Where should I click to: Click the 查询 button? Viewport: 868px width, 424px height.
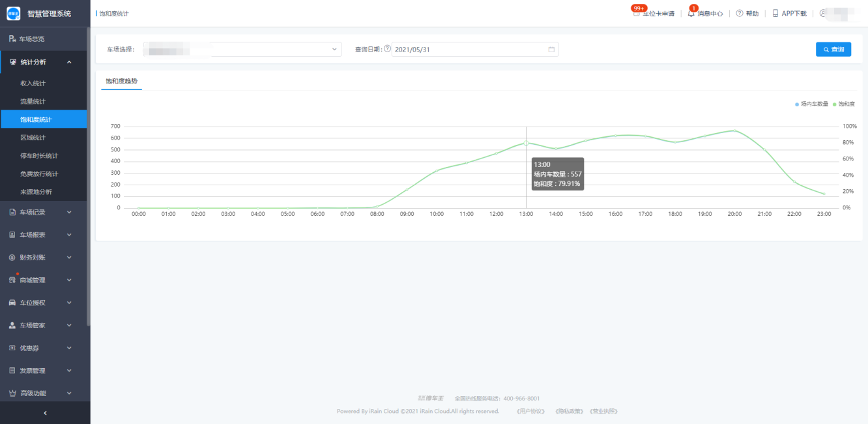pos(833,50)
